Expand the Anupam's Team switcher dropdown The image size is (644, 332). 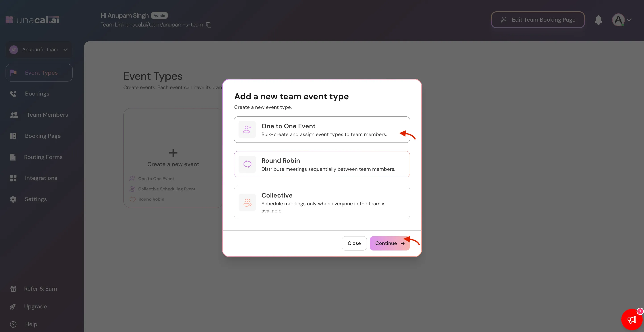coord(39,50)
